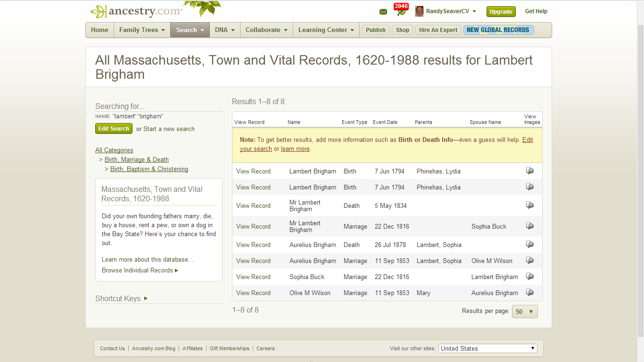Click spouse name Sophia Buck cell
This screenshot has height=362, width=644.
(489, 226)
